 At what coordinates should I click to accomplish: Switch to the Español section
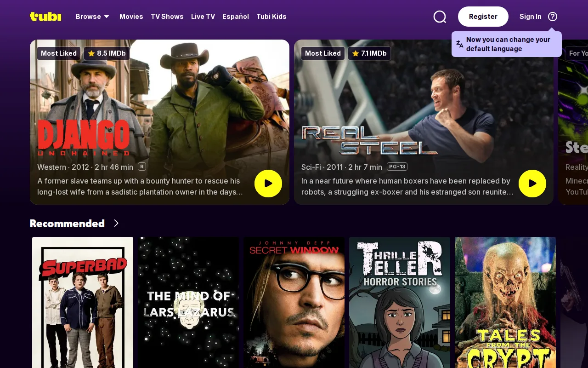point(236,17)
